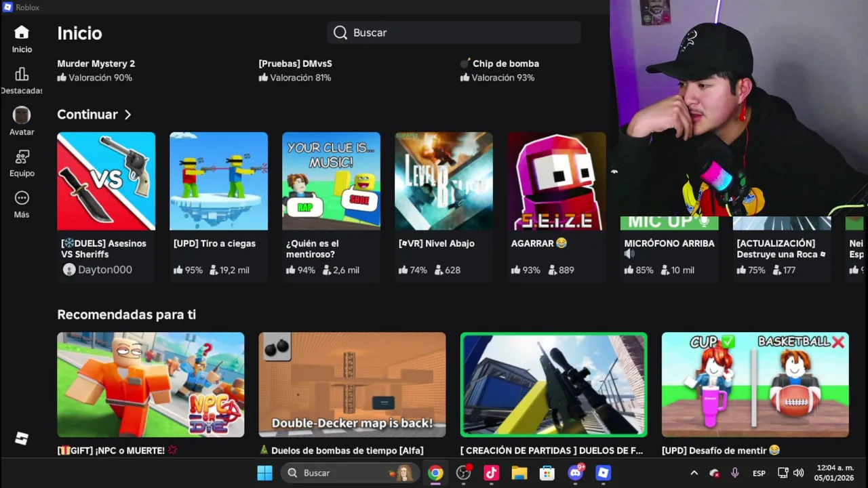Click Tiro a ciegas 95% like icon
The image size is (868, 488).
pos(178,270)
